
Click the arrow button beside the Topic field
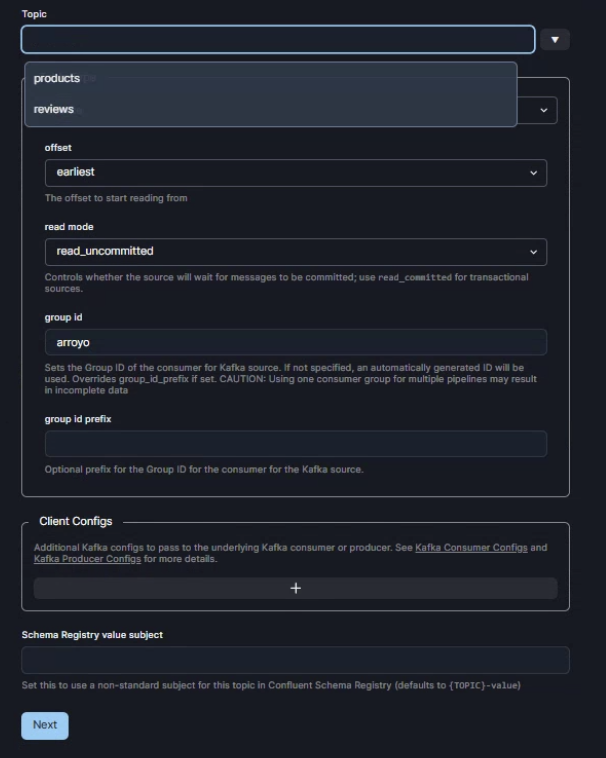pyautogui.click(x=555, y=40)
